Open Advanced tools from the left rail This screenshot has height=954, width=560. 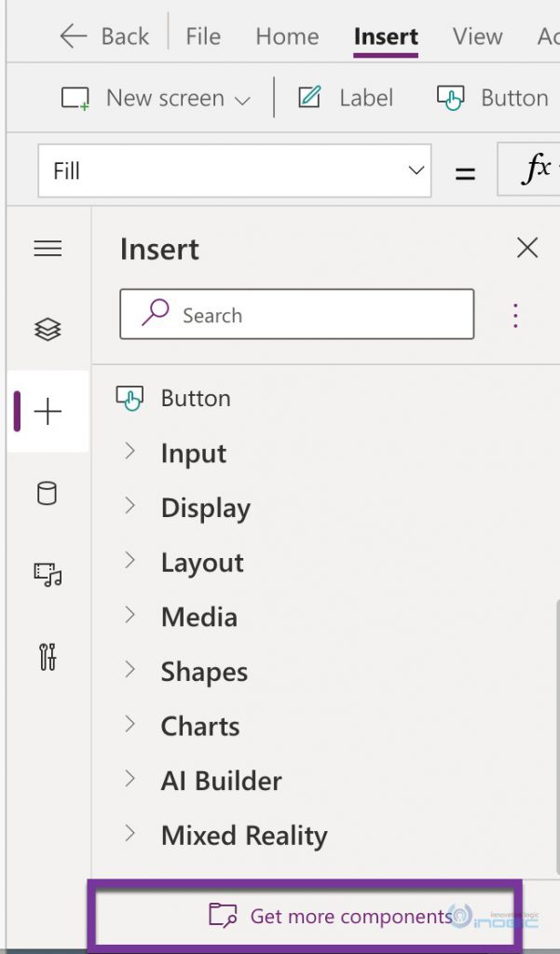tap(48, 658)
